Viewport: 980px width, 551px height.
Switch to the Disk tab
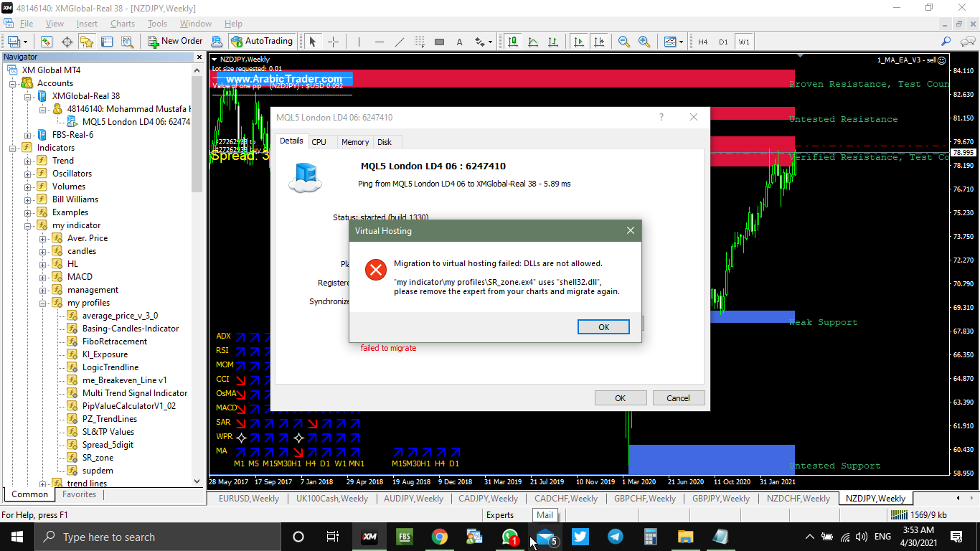pyautogui.click(x=385, y=142)
